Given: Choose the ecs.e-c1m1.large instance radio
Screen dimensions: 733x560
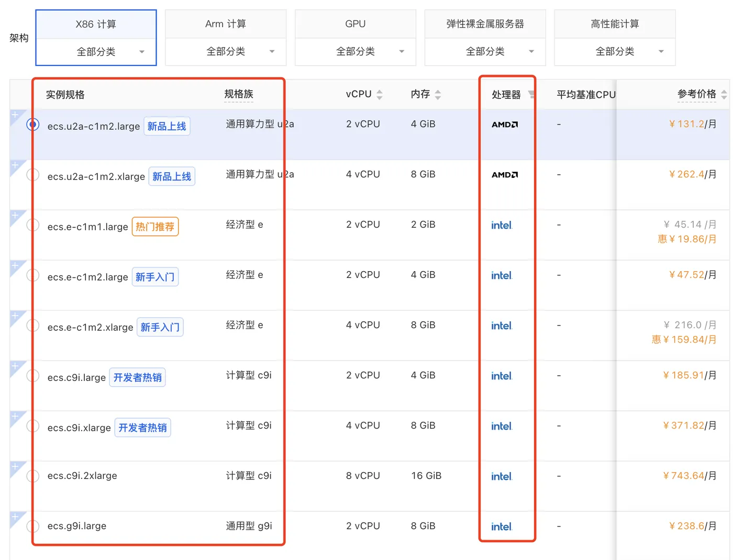Looking at the screenshot, I should (33, 225).
